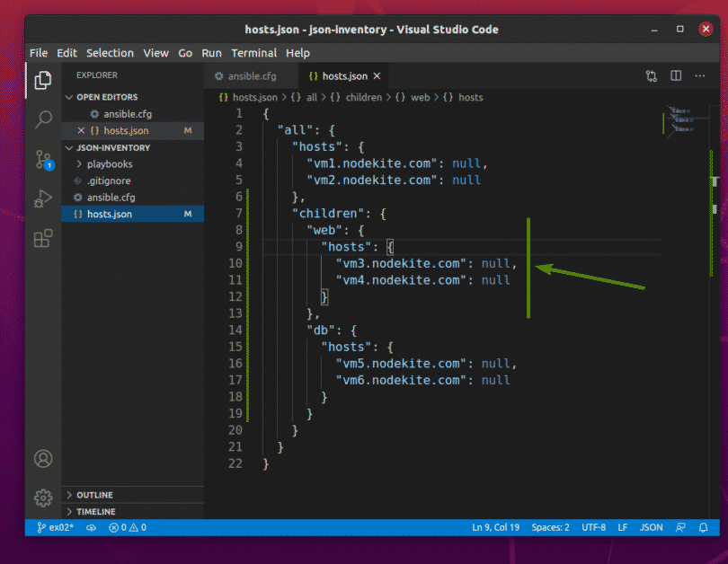This screenshot has width=728, height=564.
Task: Change language mode by clicking JSON indicator
Action: (651, 527)
